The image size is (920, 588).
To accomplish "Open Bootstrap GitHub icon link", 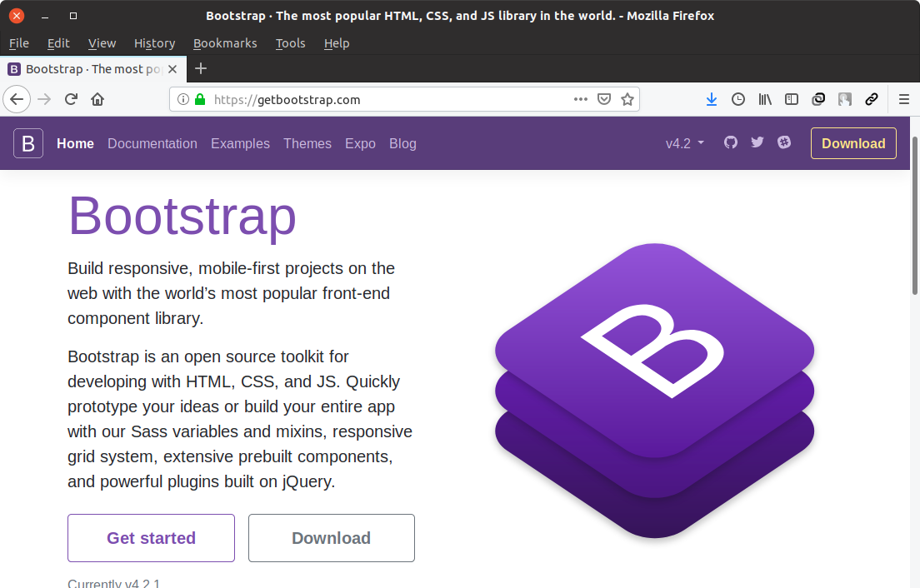I will click(731, 142).
